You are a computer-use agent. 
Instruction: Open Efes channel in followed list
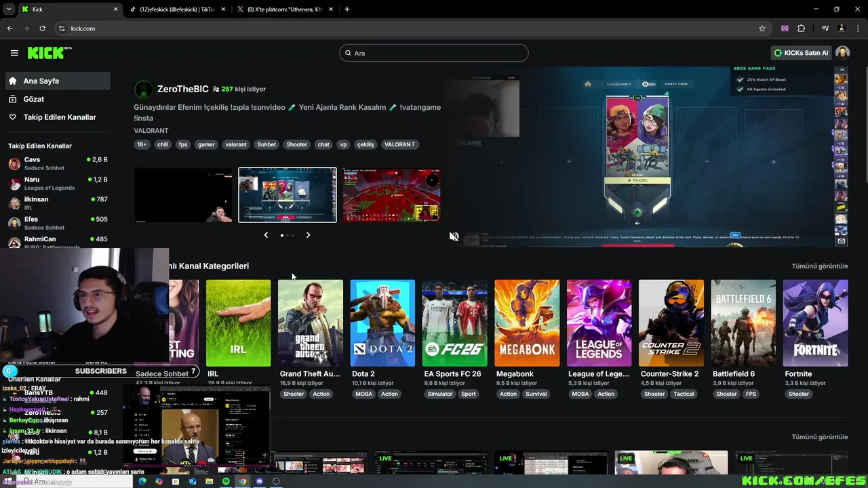click(58, 223)
